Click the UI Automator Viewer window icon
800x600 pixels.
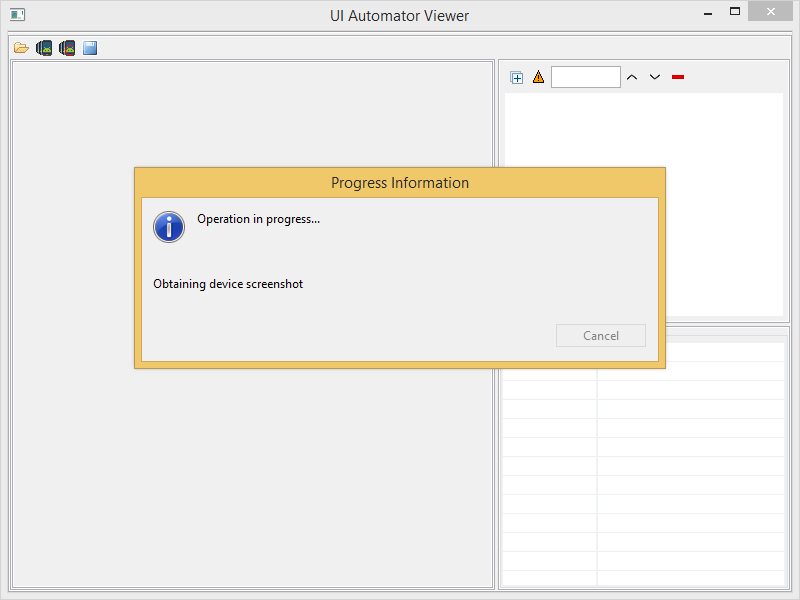click(17, 15)
